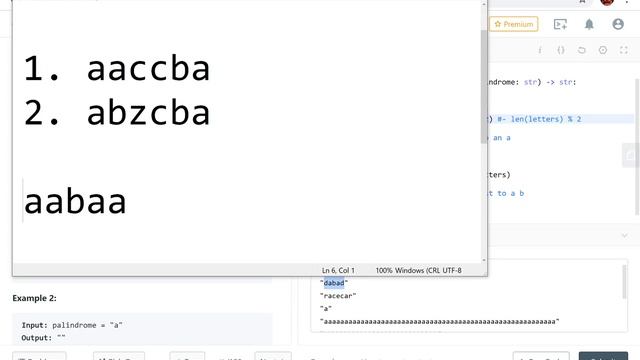The height and width of the screenshot is (360, 640).
Task: Click 'Input: palindrome = "a"' example text
Action: [x=72, y=325]
